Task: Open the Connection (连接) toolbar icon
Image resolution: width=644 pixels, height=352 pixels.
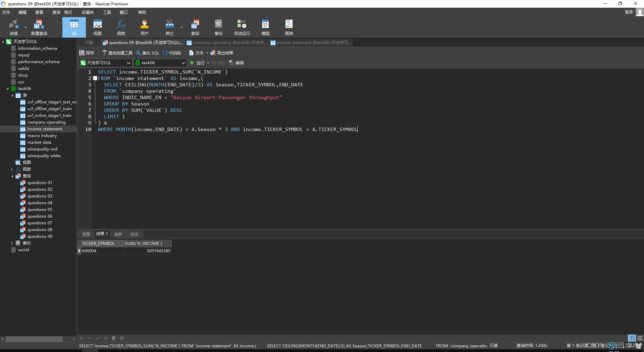Action: pyautogui.click(x=13, y=27)
